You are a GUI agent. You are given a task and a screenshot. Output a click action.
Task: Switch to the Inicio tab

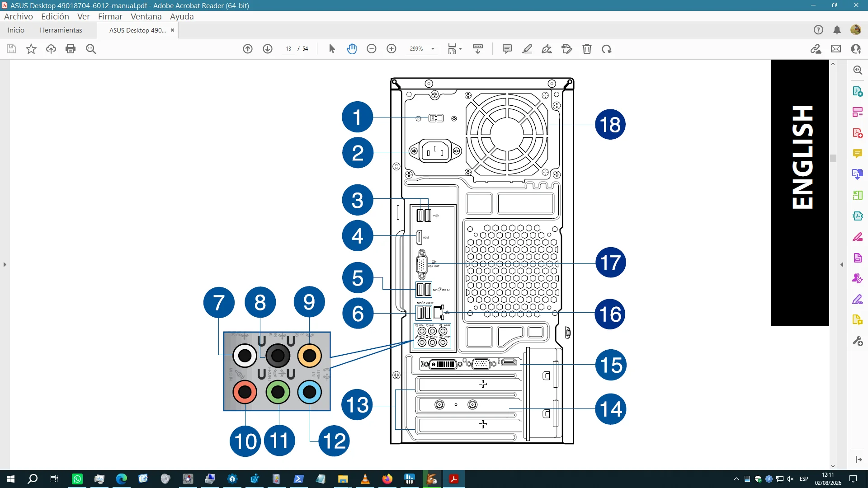[x=16, y=30]
